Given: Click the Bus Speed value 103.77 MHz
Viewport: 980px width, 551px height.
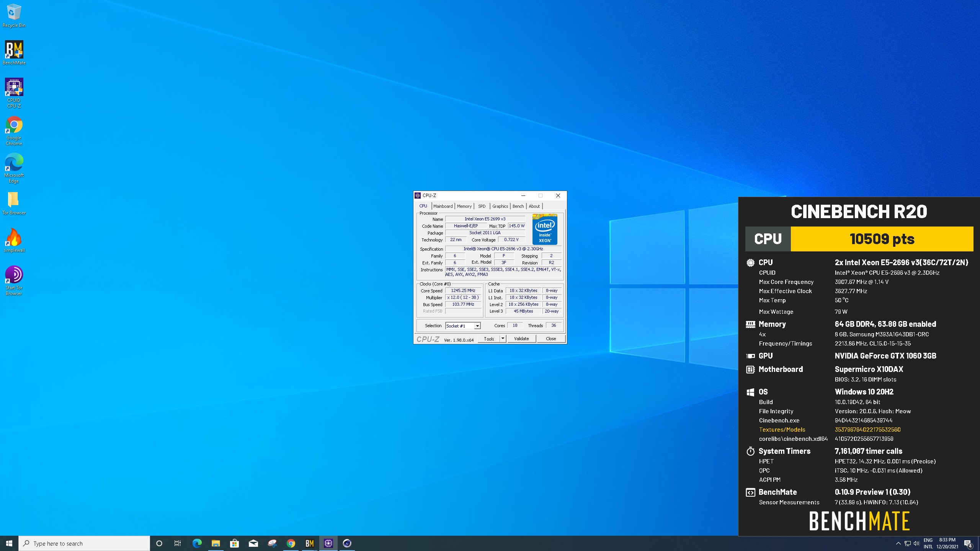Looking at the screenshot, I should (x=463, y=304).
